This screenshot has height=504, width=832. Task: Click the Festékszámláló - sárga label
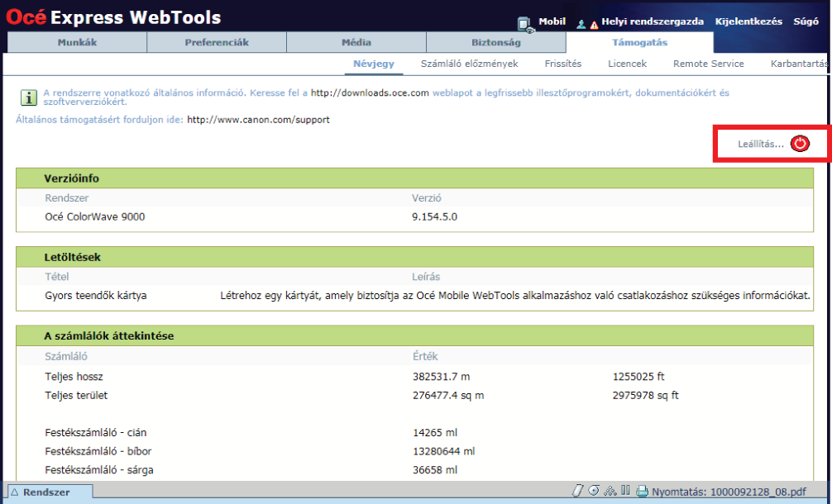pyautogui.click(x=99, y=469)
